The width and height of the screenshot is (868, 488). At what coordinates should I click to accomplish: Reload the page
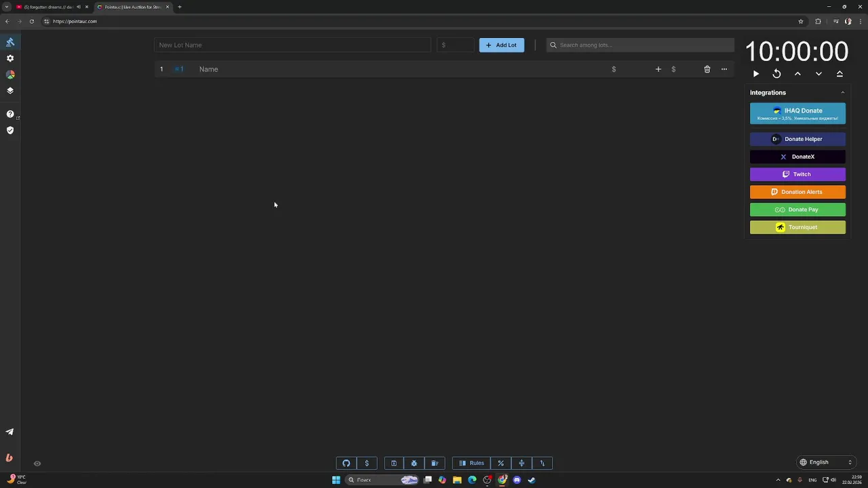(x=31, y=21)
